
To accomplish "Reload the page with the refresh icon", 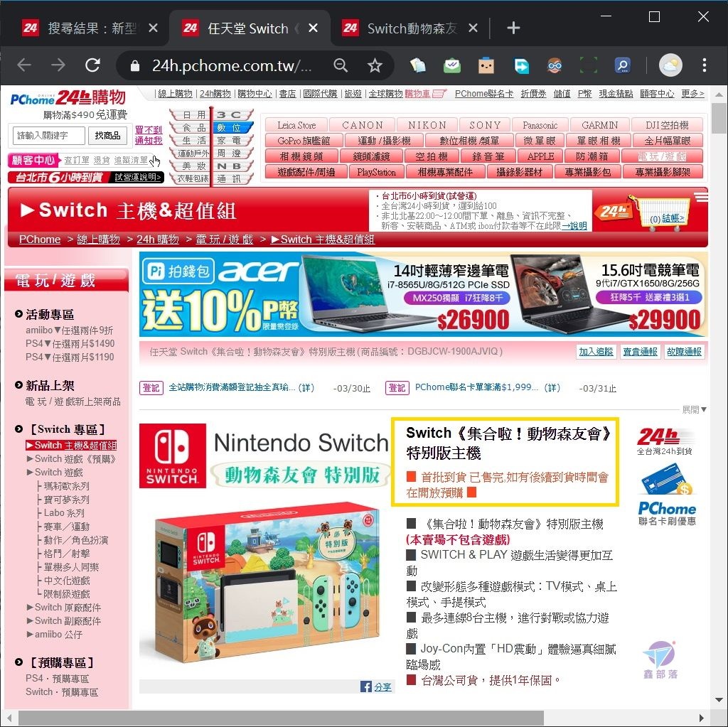I will pyautogui.click(x=92, y=65).
